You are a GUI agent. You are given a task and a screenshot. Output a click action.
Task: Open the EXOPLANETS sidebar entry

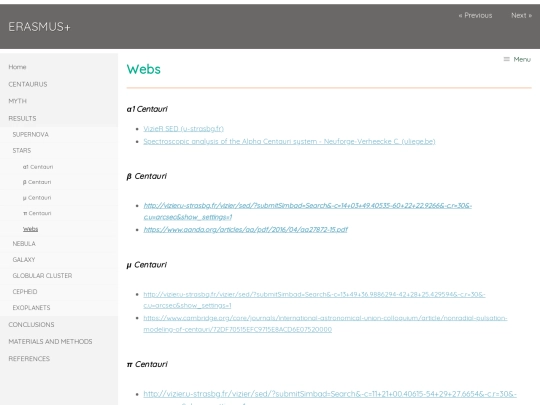coord(31,308)
